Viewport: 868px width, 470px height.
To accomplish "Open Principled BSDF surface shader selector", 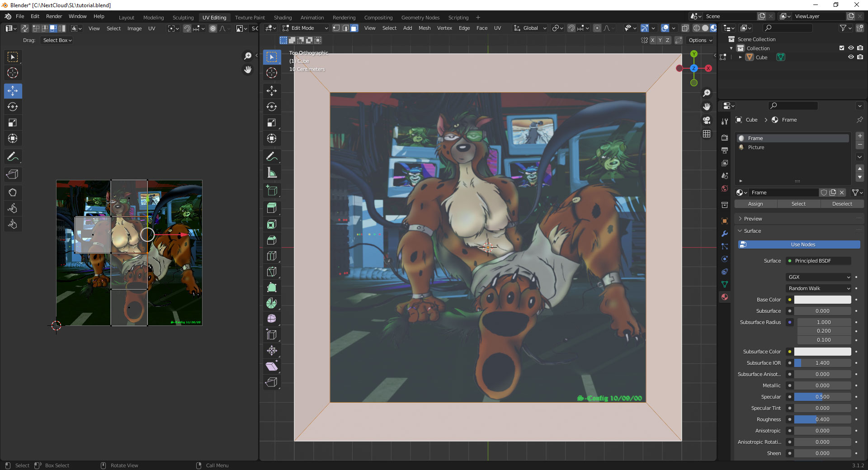I will [x=819, y=261].
